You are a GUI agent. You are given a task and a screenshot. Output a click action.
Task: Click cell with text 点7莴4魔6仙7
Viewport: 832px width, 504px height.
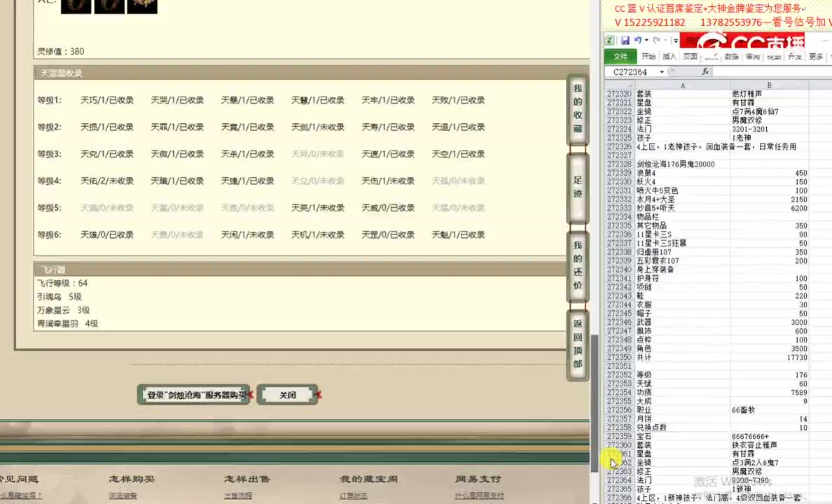770,111
